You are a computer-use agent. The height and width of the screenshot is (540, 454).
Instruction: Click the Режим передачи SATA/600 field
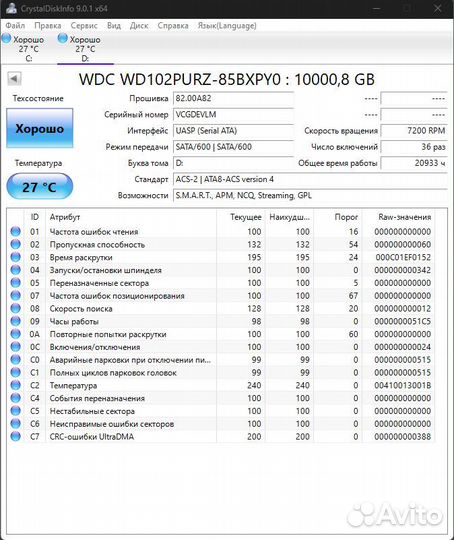point(233,147)
